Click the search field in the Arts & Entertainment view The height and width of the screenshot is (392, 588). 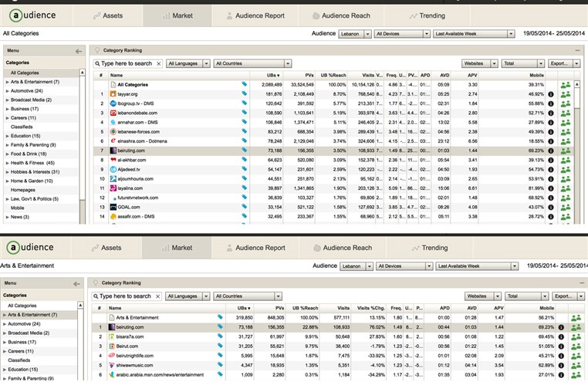tap(126, 296)
